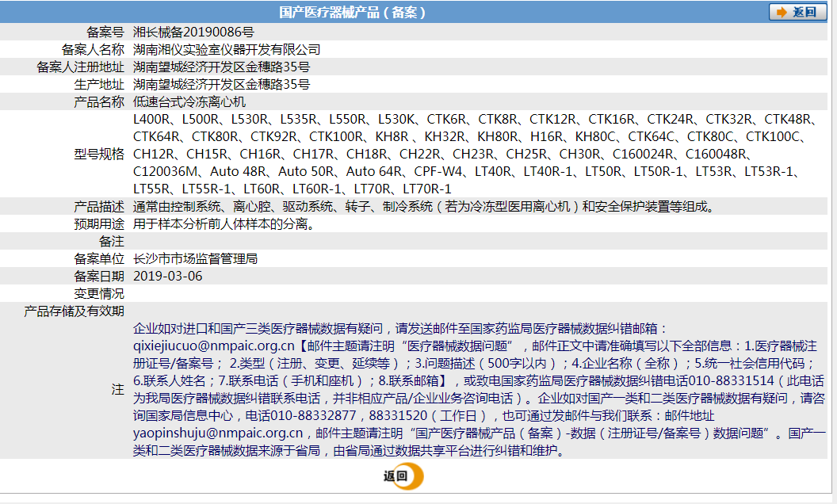Select the header title 国产医疗器械产品（备案）

(352, 12)
